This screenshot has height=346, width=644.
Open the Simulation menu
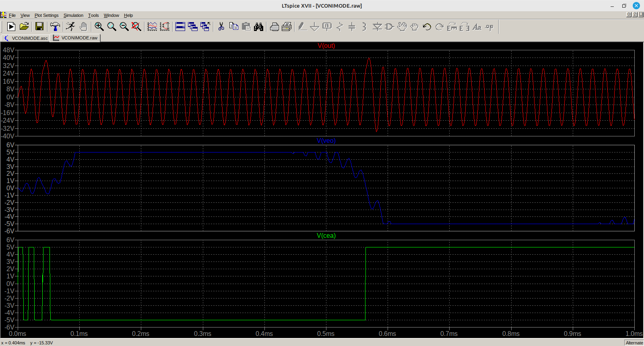click(x=73, y=15)
